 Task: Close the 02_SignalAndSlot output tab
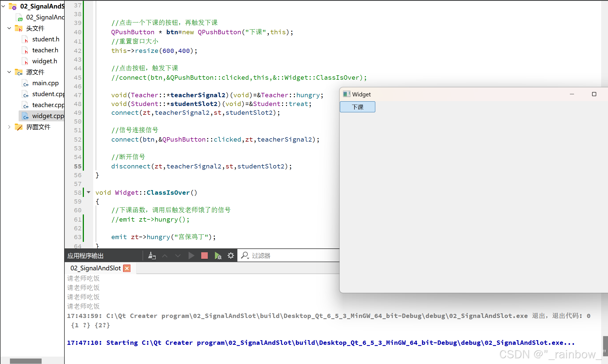click(127, 268)
